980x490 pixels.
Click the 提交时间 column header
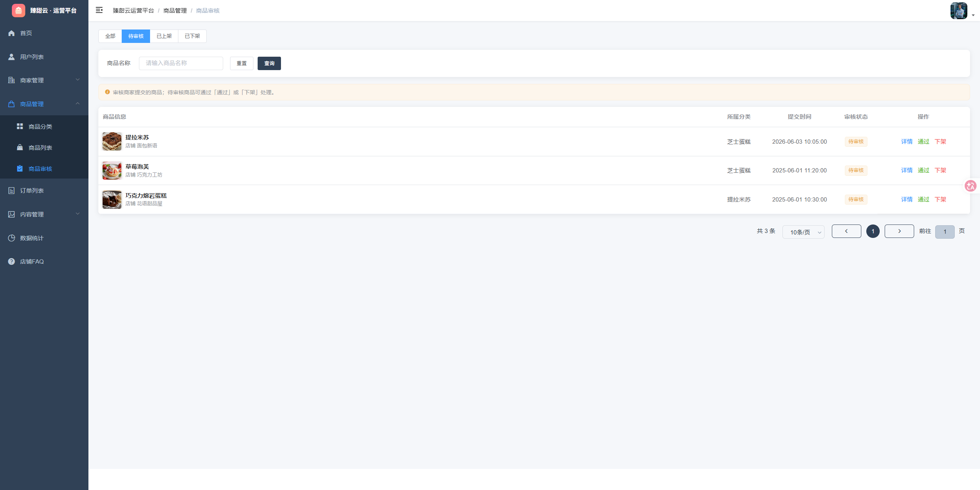click(799, 116)
